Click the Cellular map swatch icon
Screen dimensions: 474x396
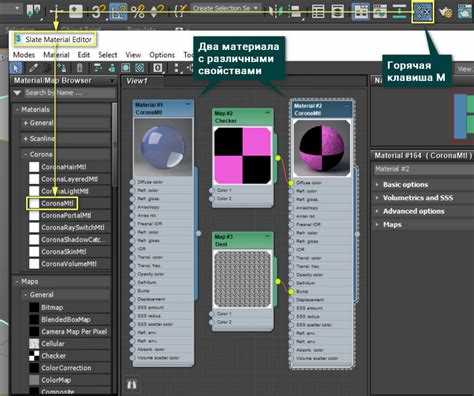coord(34,344)
